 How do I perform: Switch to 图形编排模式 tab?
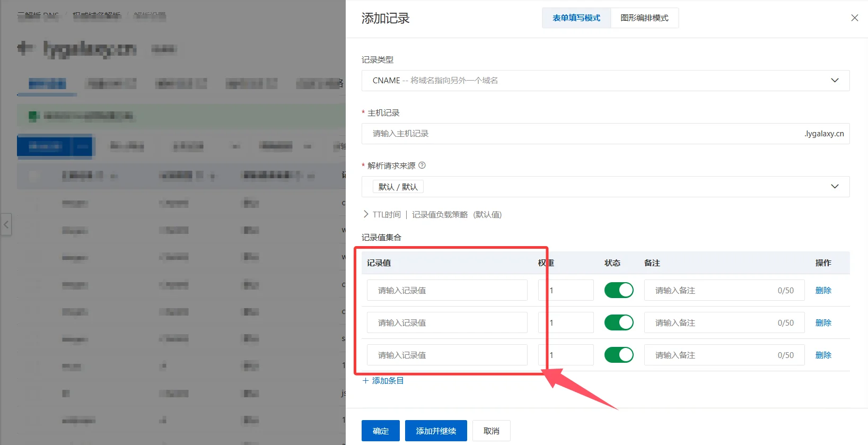[644, 18]
